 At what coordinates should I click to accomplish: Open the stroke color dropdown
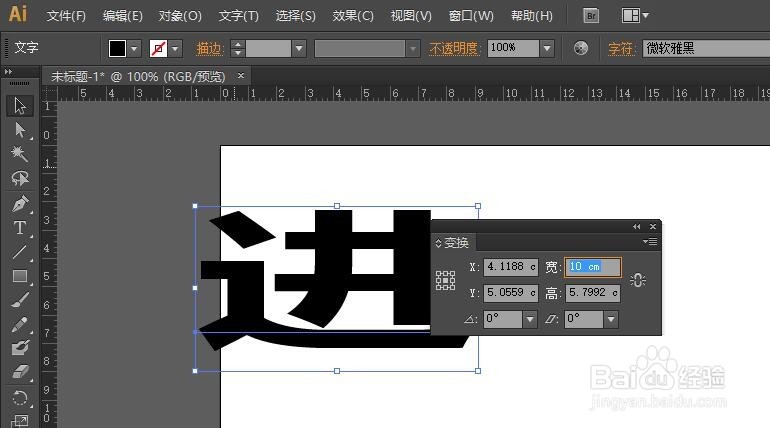(175, 49)
